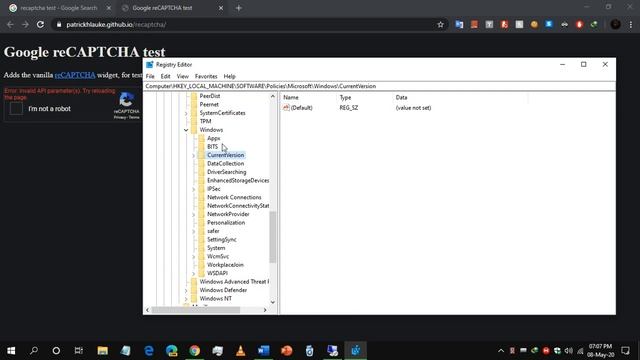Select the DriverSearching key
Viewport: 640px width, 360px height.
point(227,172)
